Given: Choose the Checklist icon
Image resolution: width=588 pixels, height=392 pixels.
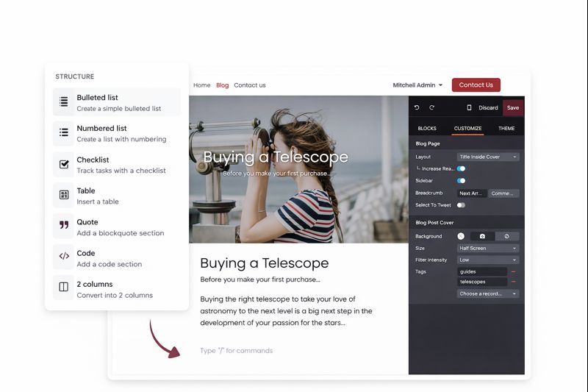Looking at the screenshot, I should 64,164.
